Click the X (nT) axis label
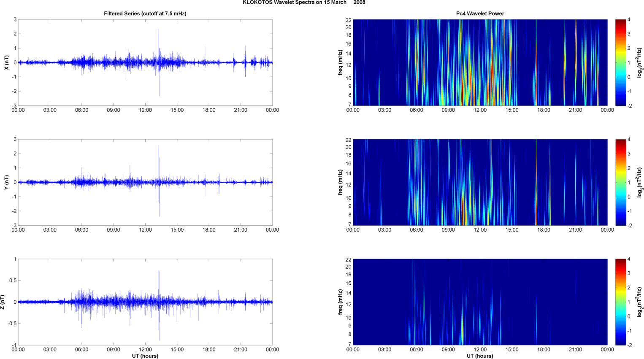 coord(6,62)
